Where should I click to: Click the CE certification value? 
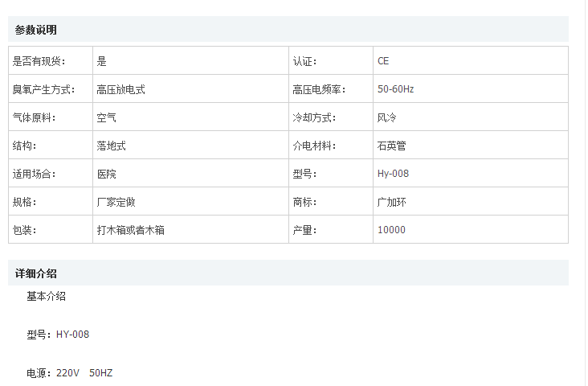383,61
